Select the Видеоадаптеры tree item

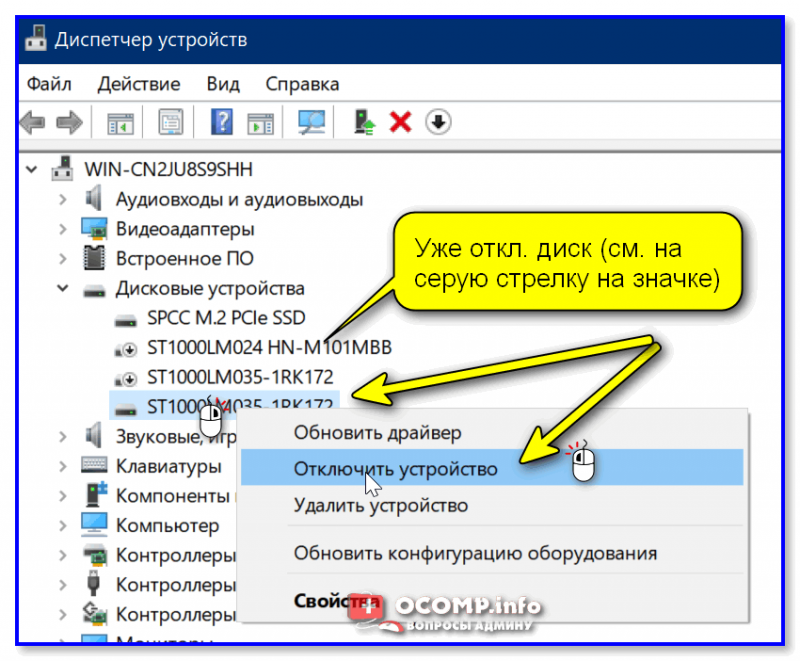[185, 229]
